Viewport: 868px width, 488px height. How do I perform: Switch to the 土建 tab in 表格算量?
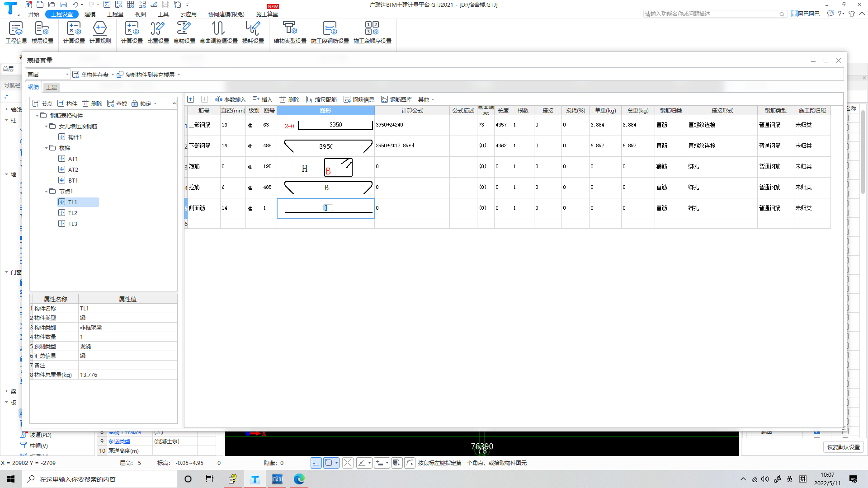(x=52, y=87)
